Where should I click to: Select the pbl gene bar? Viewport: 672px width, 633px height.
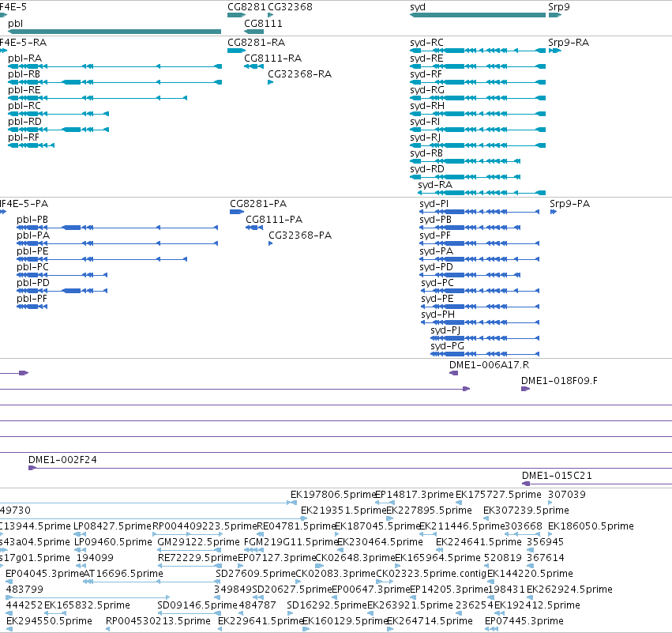point(115,32)
